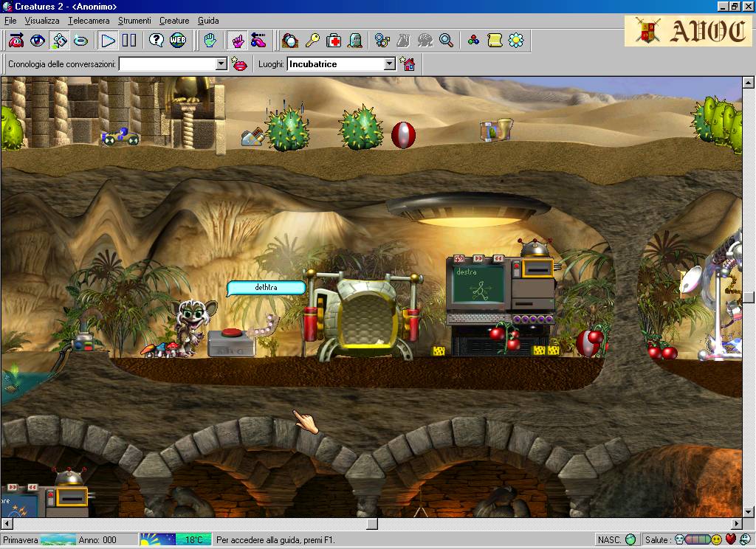Click the sun and night sky icon
756x549 pixels.
pyautogui.click(x=158, y=540)
